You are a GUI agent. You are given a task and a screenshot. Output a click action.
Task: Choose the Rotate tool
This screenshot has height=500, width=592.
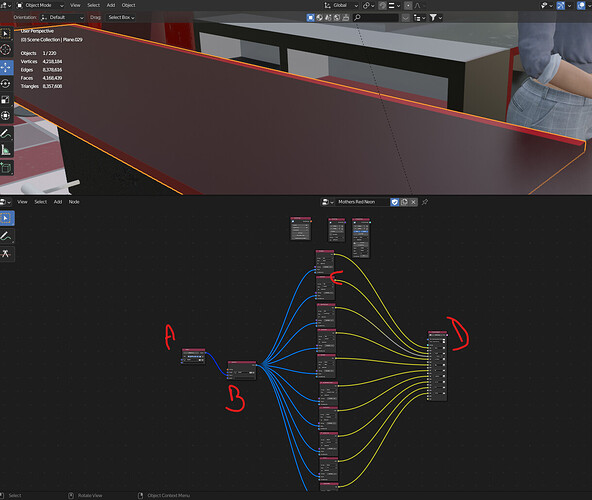point(6,83)
